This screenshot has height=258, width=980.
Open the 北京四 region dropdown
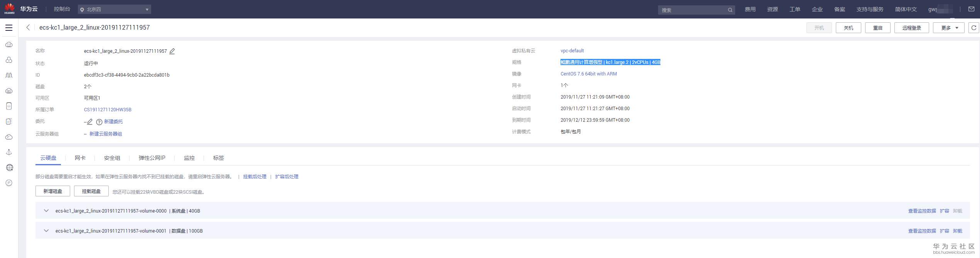[x=115, y=9]
